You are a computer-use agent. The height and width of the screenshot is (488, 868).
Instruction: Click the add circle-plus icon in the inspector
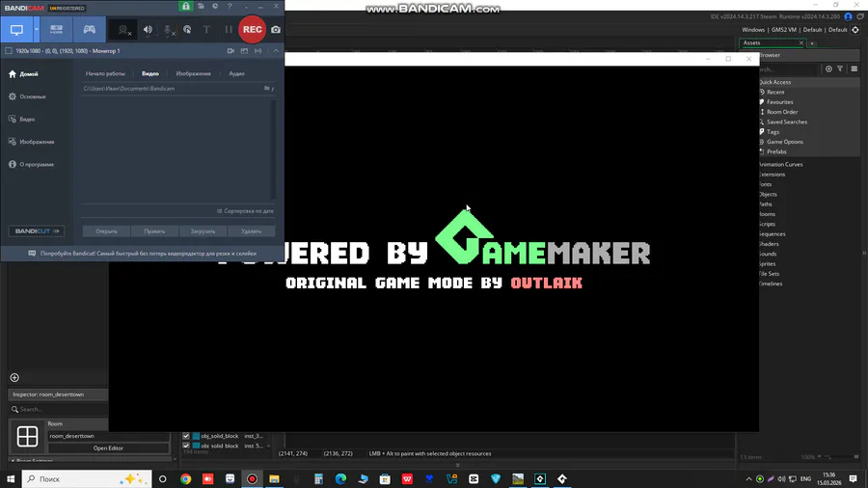[14, 378]
